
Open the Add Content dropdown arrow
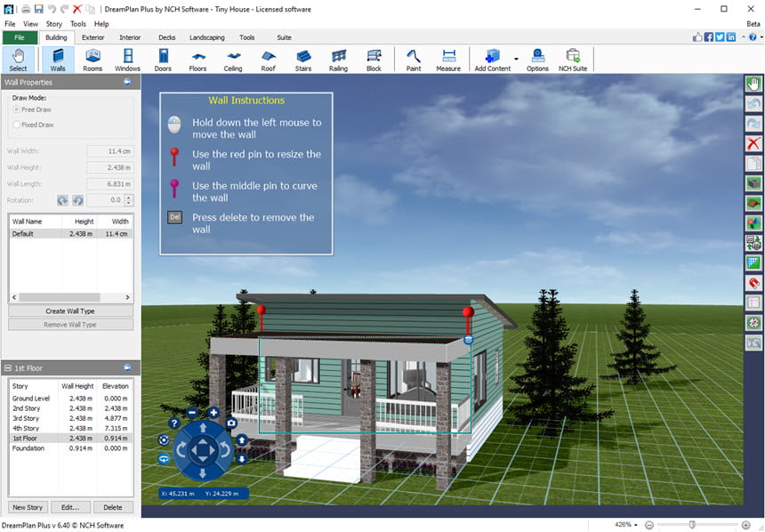pos(516,59)
